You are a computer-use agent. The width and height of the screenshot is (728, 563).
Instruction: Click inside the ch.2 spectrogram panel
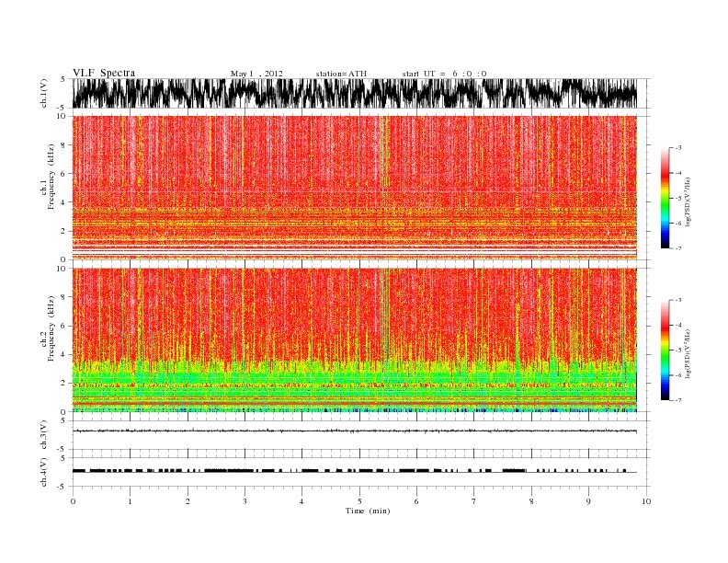[355, 340]
